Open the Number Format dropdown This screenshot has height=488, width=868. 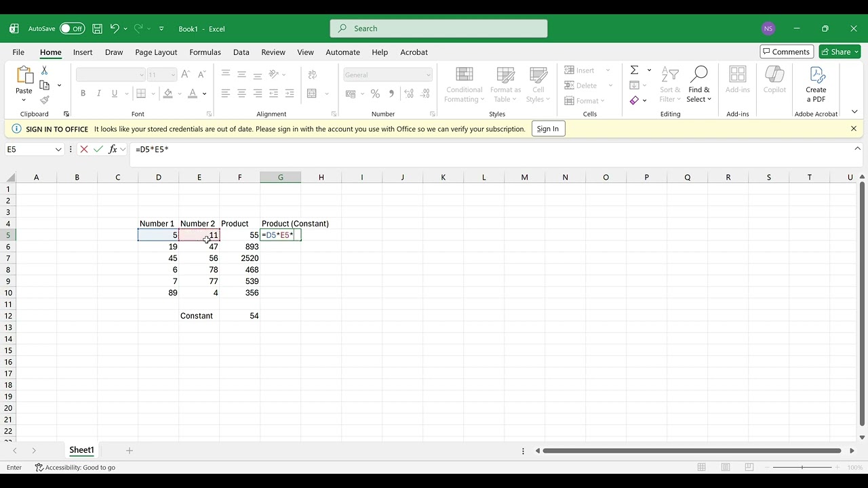428,75
